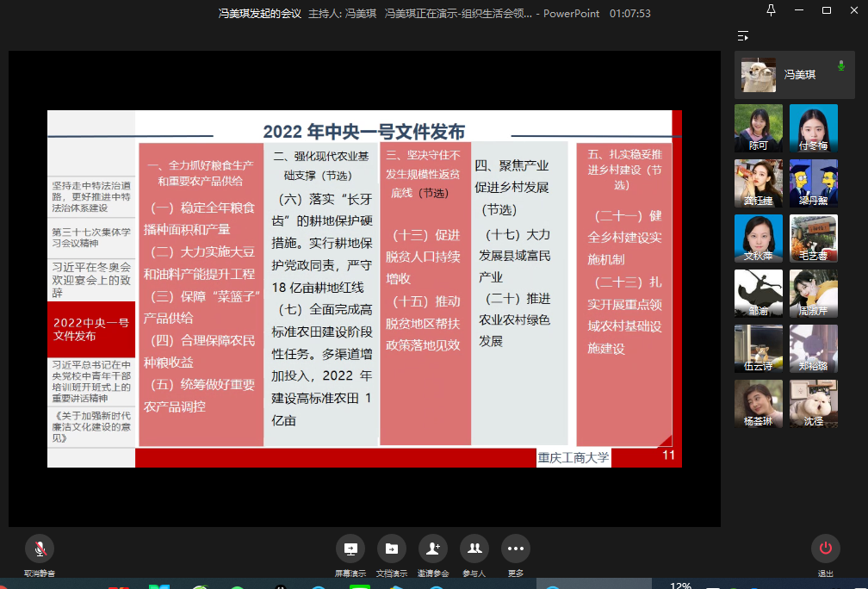The width and height of the screenshot is (868, 589).
Task: Open 文档演示 document presentation icon
Action: (x=391, y=549)
